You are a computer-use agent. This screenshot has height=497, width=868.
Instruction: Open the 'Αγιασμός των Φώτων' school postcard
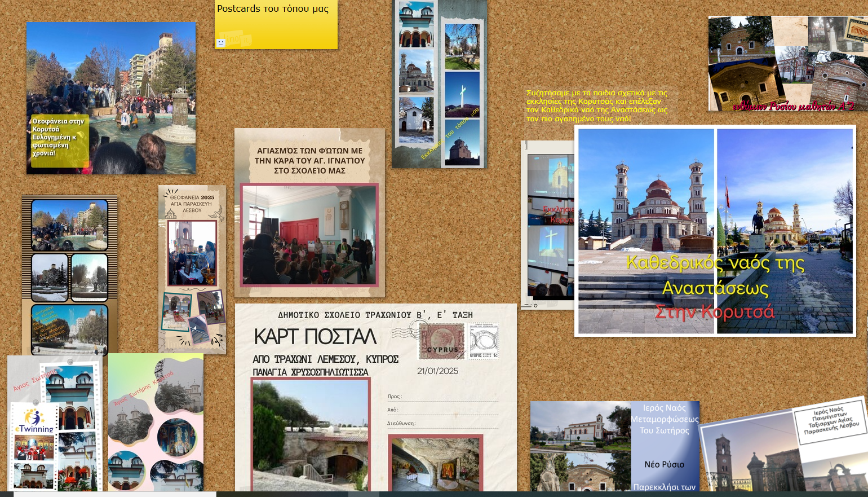coord(309,213)
